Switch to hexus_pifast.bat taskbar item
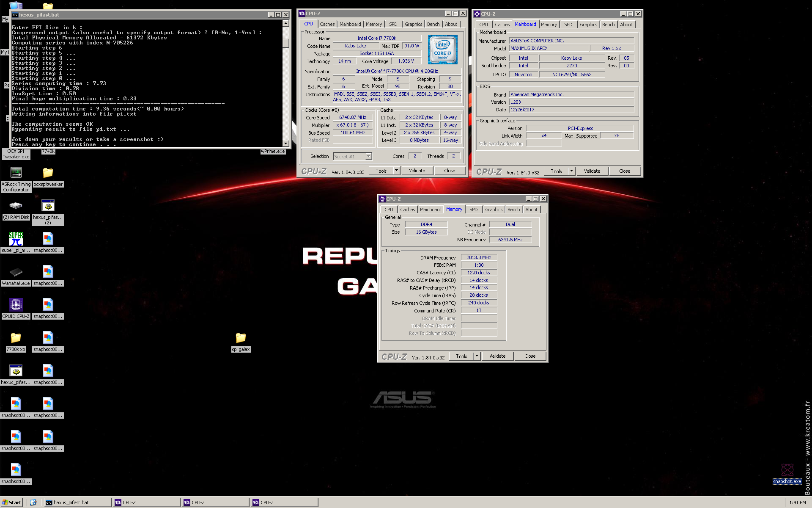Screen dimensions: 812x508 [78, 502]
